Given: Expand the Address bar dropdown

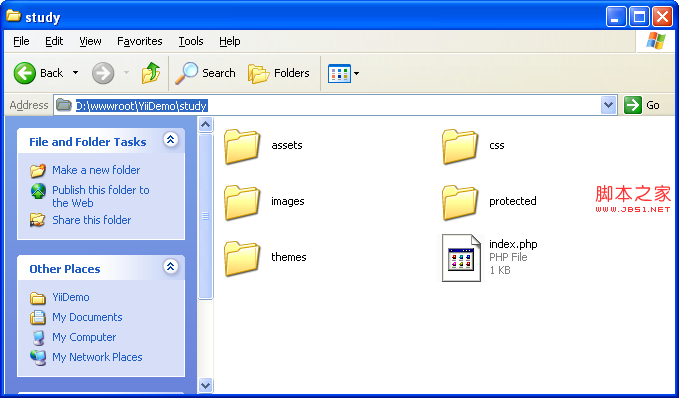Looking at the screenshot, I should coord(608,105).
